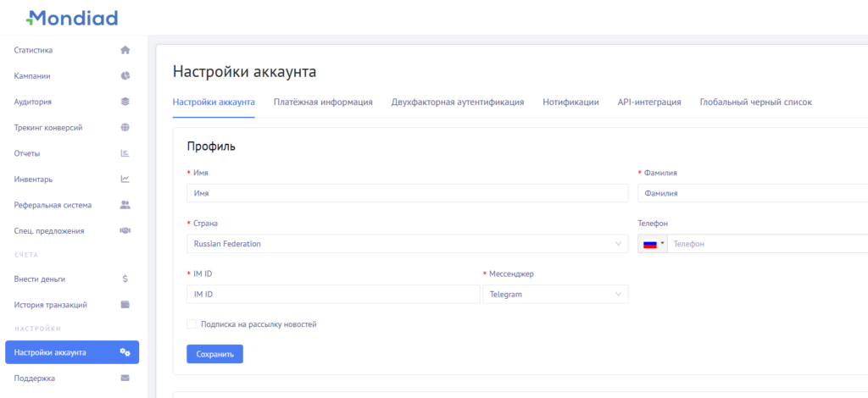Click the gears icon beside Настройки аккаунта

point(125,352)
